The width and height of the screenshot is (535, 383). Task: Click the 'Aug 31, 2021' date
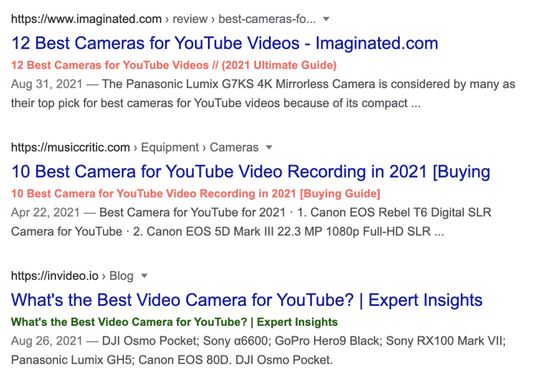click(x=47, y=84)
